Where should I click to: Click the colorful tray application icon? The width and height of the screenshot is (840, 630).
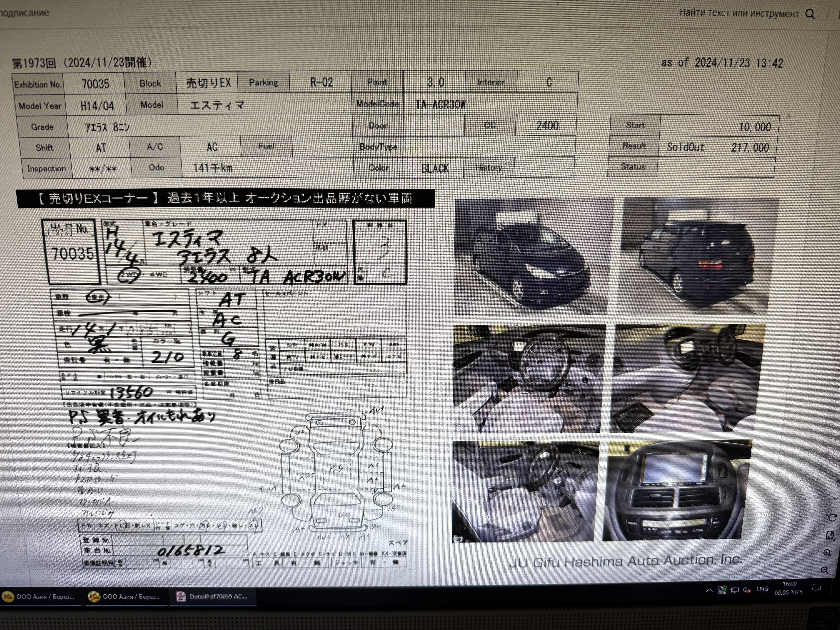(722, 590)
